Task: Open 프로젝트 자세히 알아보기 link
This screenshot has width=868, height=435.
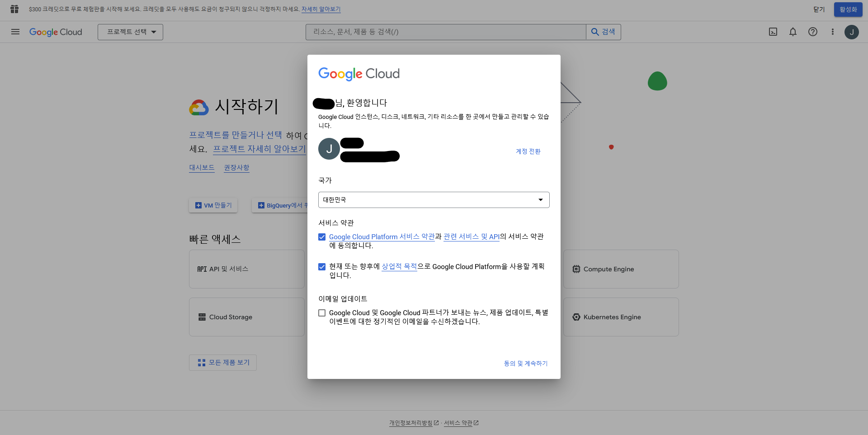Action: tap(259, 149)
